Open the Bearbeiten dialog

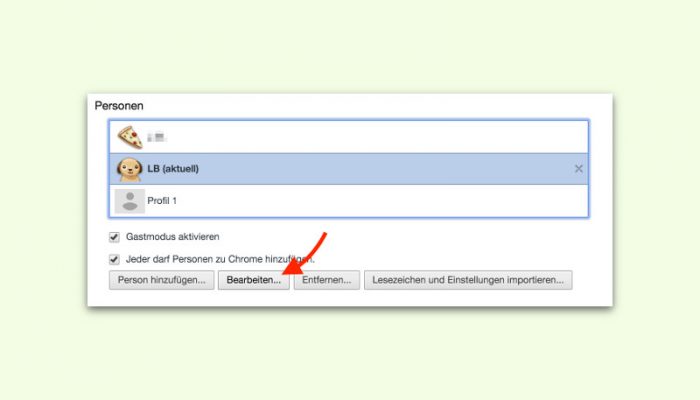pyautogui.click(x=254, y=280)
